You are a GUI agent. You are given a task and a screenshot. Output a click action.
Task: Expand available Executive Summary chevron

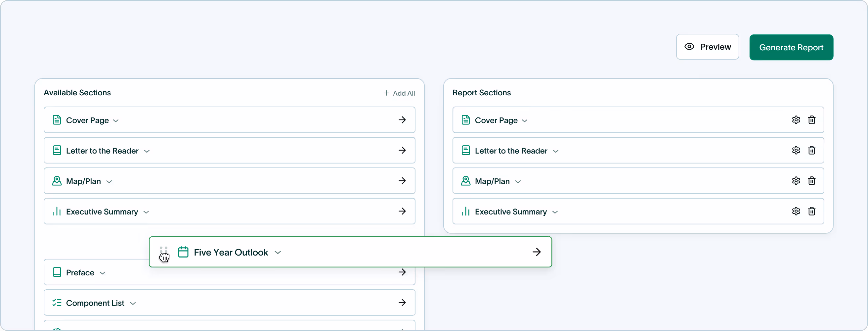coord(146,213)
